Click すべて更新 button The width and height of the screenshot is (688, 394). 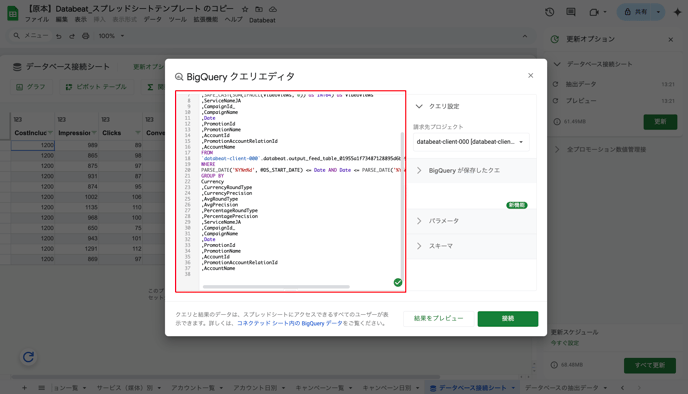coord(649,365)
